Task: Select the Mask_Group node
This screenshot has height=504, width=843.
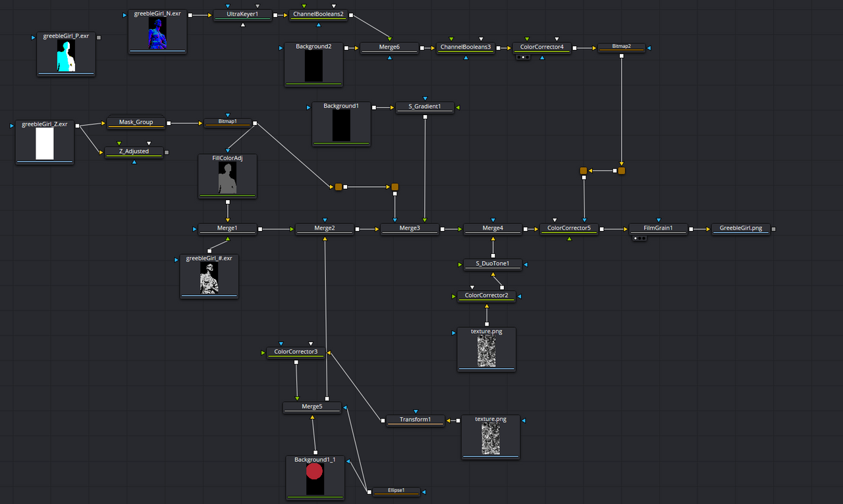Action: click(136, 122)
